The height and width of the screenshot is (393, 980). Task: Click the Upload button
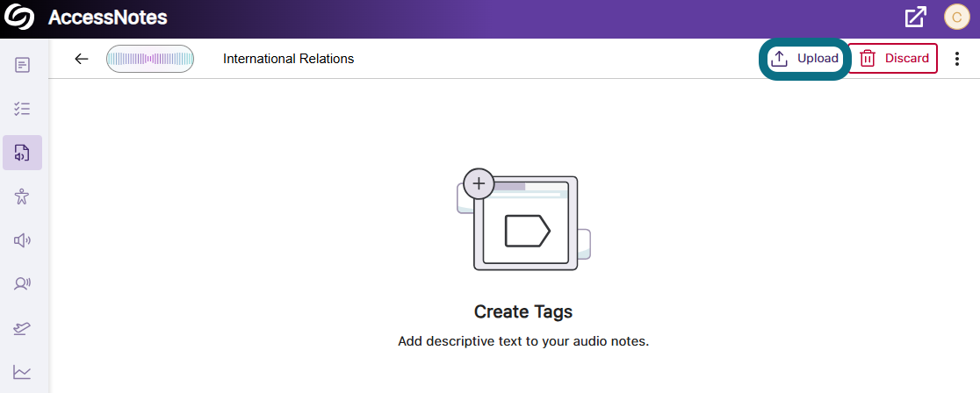tap(804, 59)
